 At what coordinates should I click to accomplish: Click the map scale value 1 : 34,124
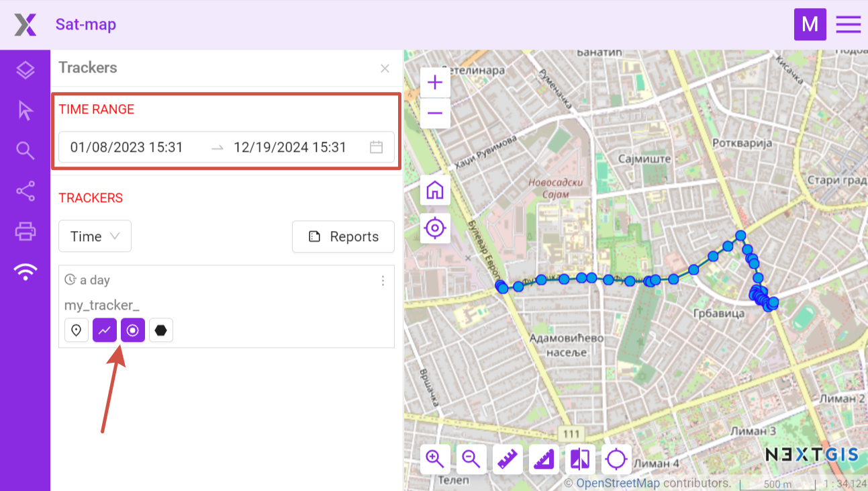point(844,484)
